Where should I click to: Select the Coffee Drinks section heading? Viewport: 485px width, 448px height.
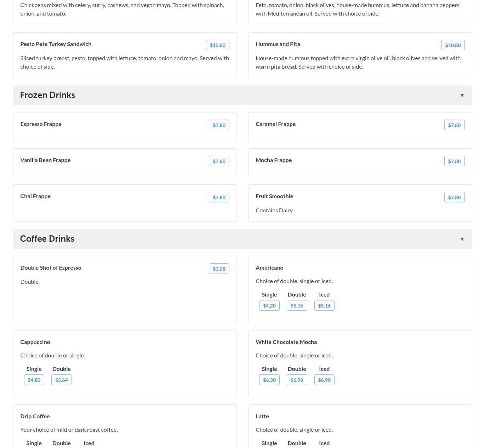[x=47, y=239]
